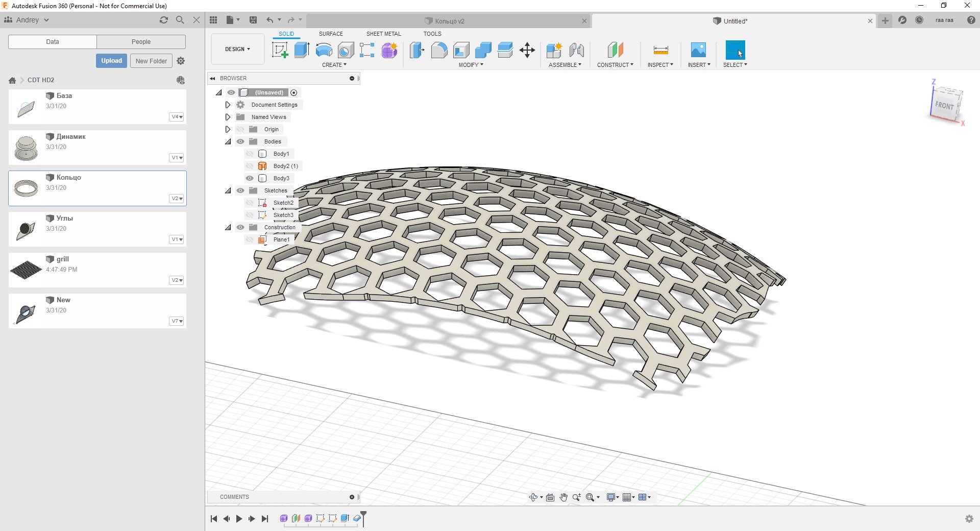The height and width of the screenshot is (531, 980).
Task: Click the Fillet tool icon
Action: click(x=439, y=50)
